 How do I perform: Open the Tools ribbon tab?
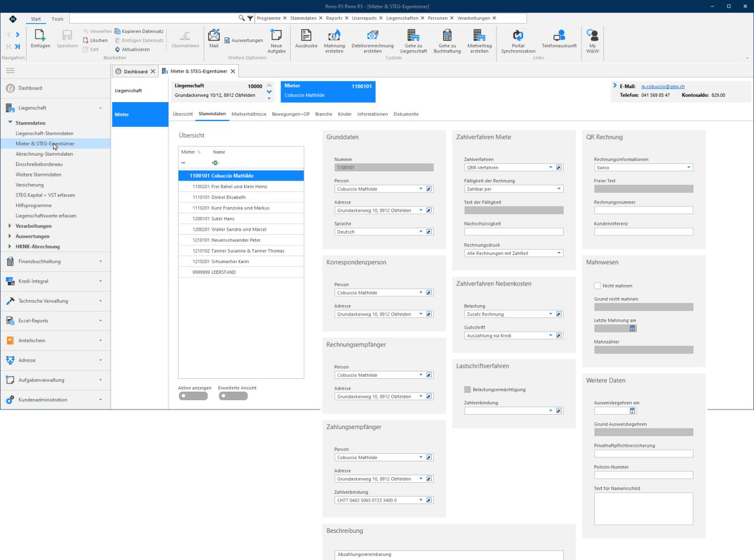pyautogui.click(x=58, y=19)
